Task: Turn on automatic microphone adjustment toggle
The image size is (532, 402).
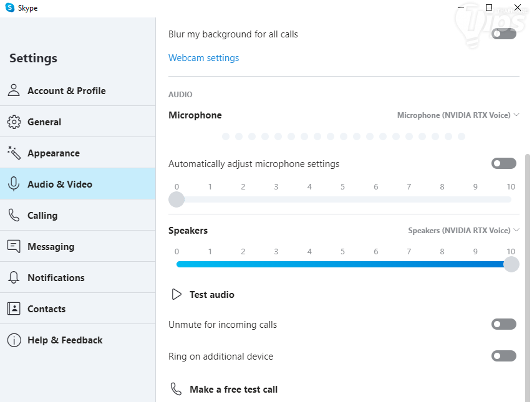Action: tap(503, 163)
